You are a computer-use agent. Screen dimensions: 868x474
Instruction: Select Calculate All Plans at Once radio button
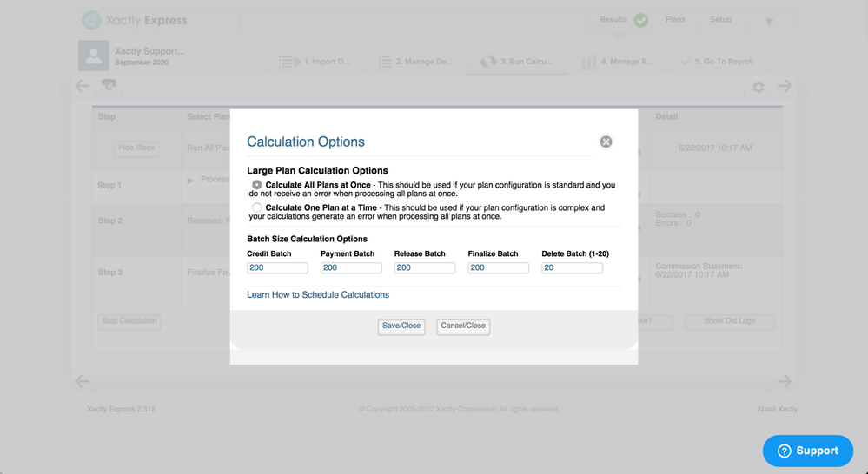tap(257, 185)
